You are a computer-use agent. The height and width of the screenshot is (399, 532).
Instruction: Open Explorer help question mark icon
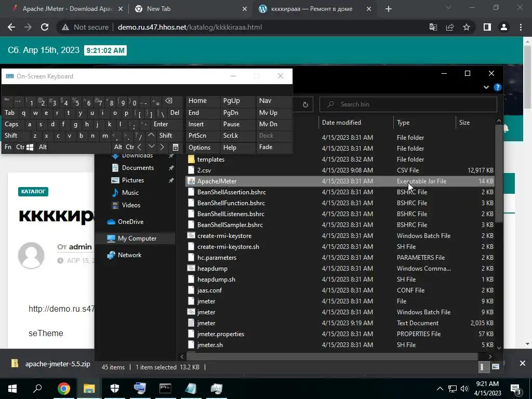497,87
